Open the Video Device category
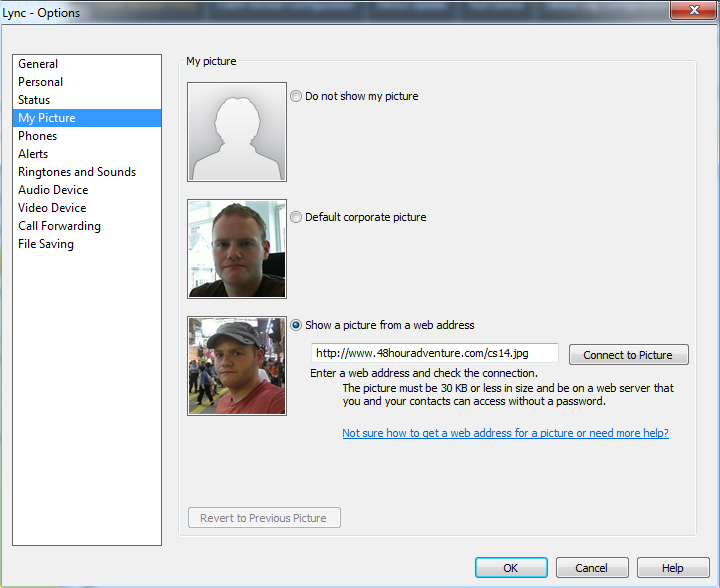720x588 pixels. coord(87,207)
